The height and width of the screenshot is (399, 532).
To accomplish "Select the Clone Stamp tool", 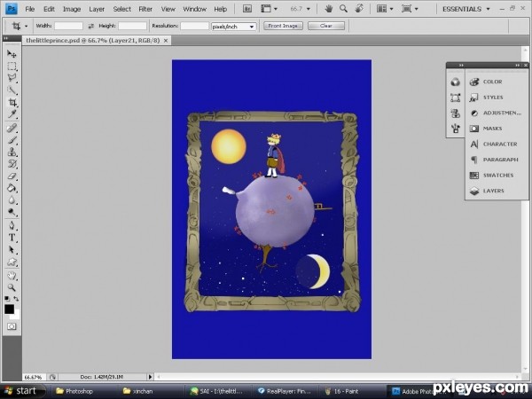I will pyautogui.click(x=12, y=152).
